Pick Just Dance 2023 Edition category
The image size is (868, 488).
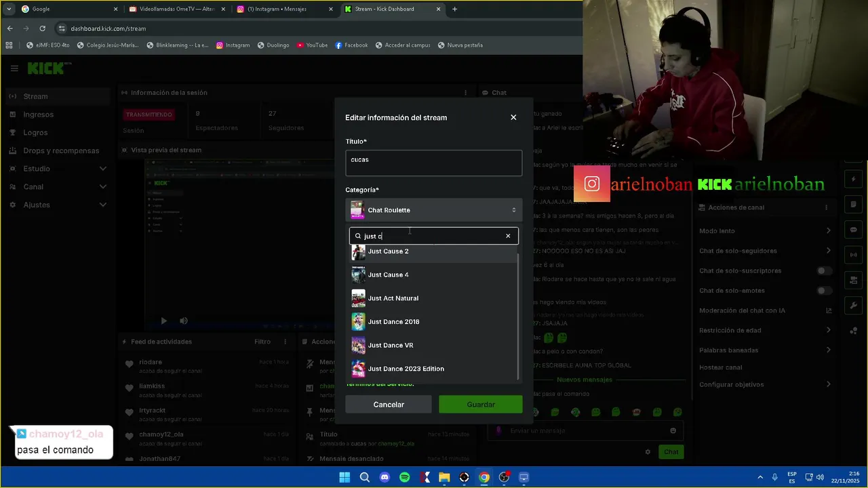[x=434, y=369]
